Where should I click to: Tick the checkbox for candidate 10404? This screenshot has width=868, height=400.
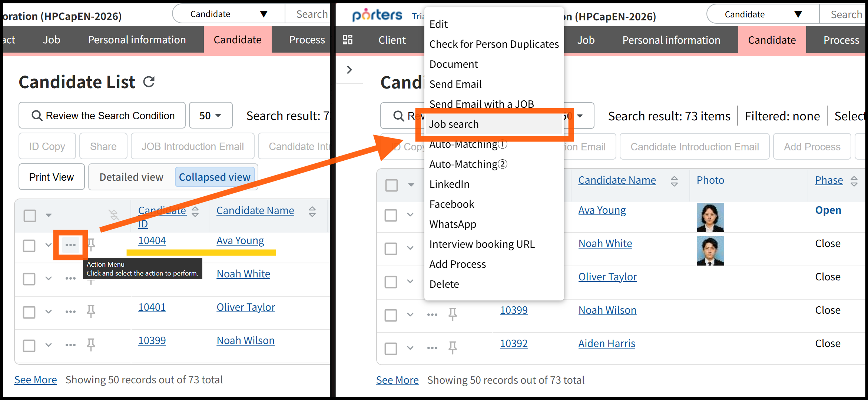pyautogui.click(x=29, y=246)
